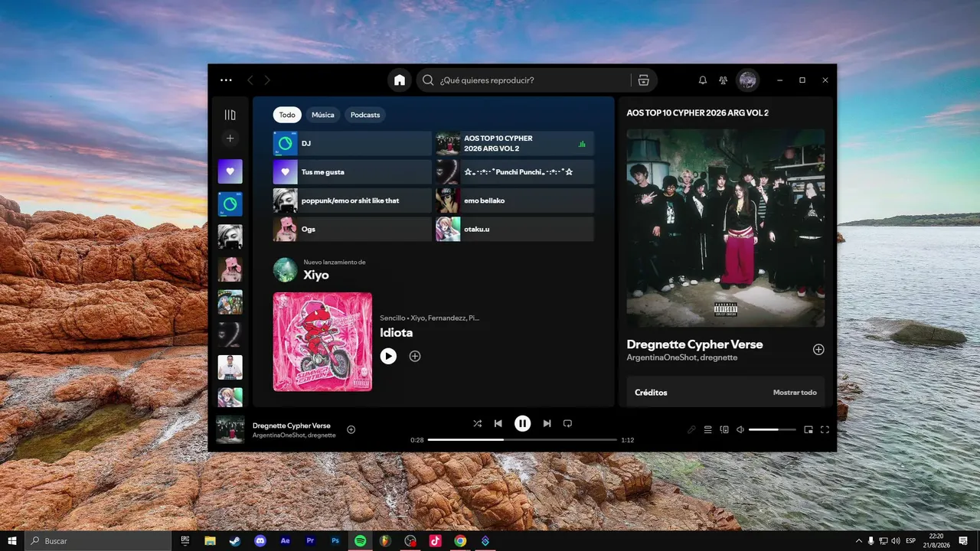Viewport: 980px width, 551px height.
Task: Add current track to Liked from player bar
Action: point(351,429)
